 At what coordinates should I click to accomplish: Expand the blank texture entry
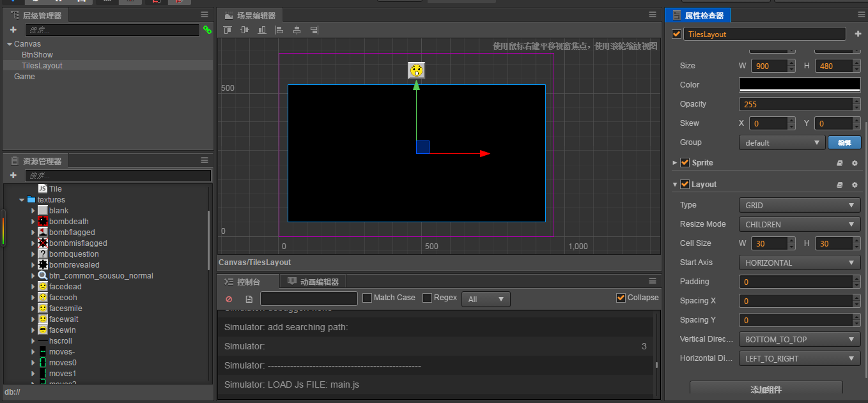point(33,211)
